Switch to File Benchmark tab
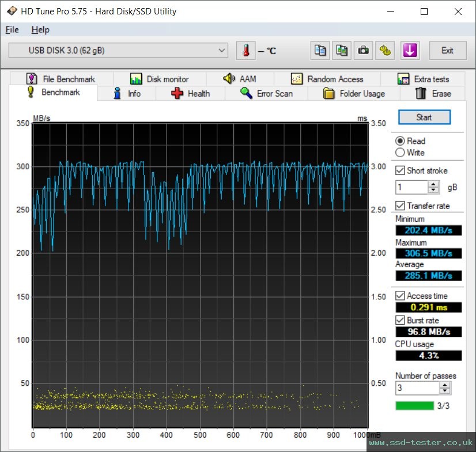The image size is (476, 452). coord(61,79)
